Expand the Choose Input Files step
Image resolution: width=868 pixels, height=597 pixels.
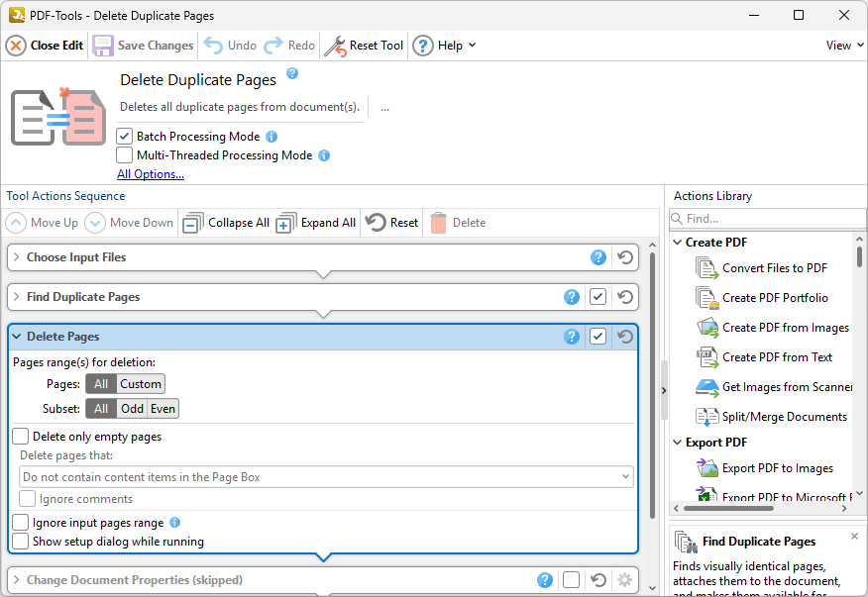[x=17, y=257]
